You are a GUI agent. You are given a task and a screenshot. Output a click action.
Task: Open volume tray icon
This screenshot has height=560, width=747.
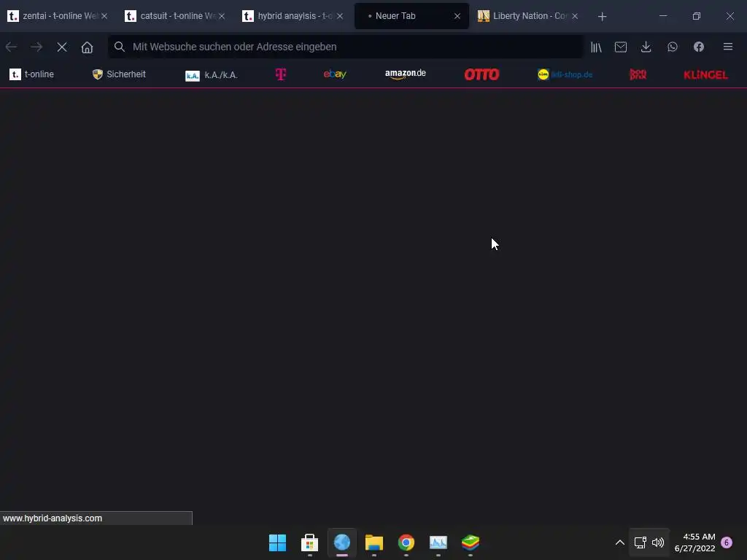659,542
